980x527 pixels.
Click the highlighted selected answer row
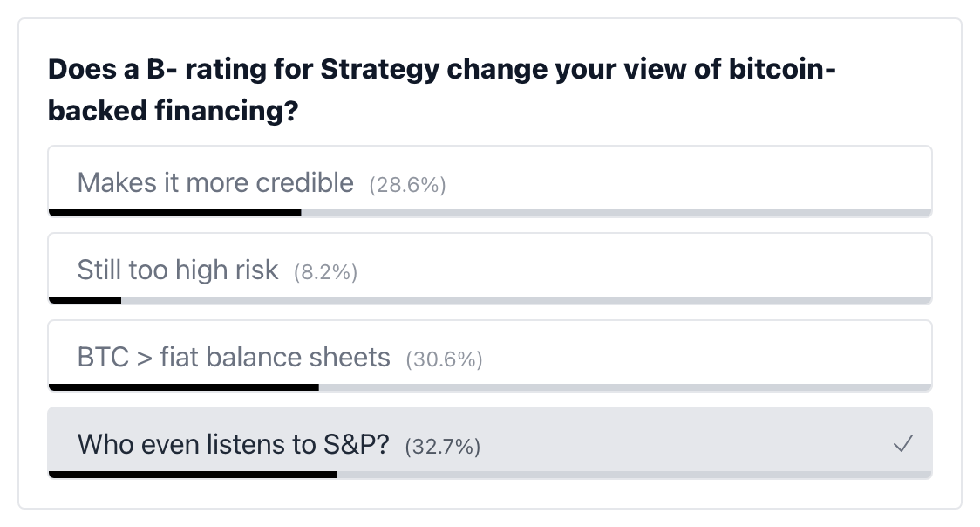tap(489, 443)
